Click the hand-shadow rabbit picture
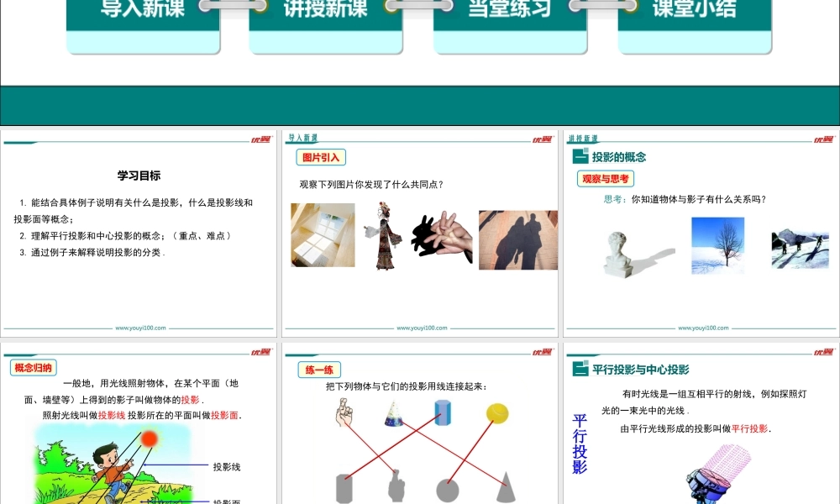This screenshot has width=840, height=504. (x=442, y=237)
